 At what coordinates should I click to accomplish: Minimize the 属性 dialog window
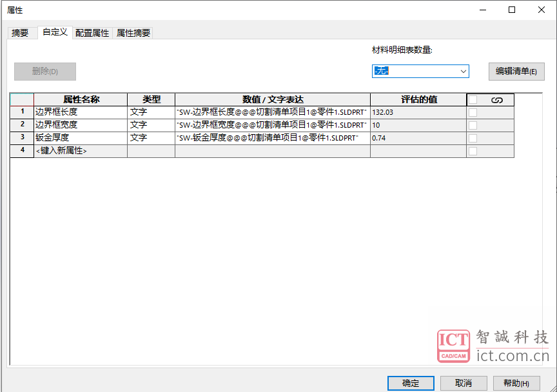pyautogui.click(x=484, y=10)
